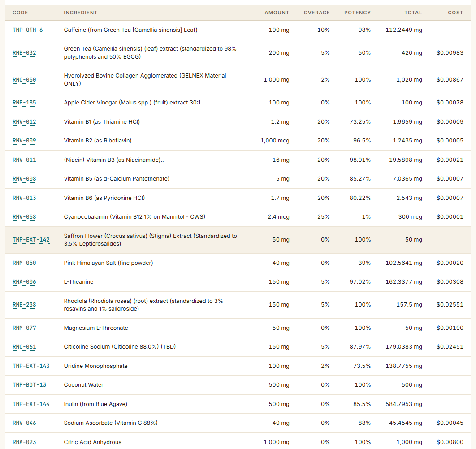Open ingredient code RMO-061
The width and height of the screenshot is (476, 449).
point(24,347)
